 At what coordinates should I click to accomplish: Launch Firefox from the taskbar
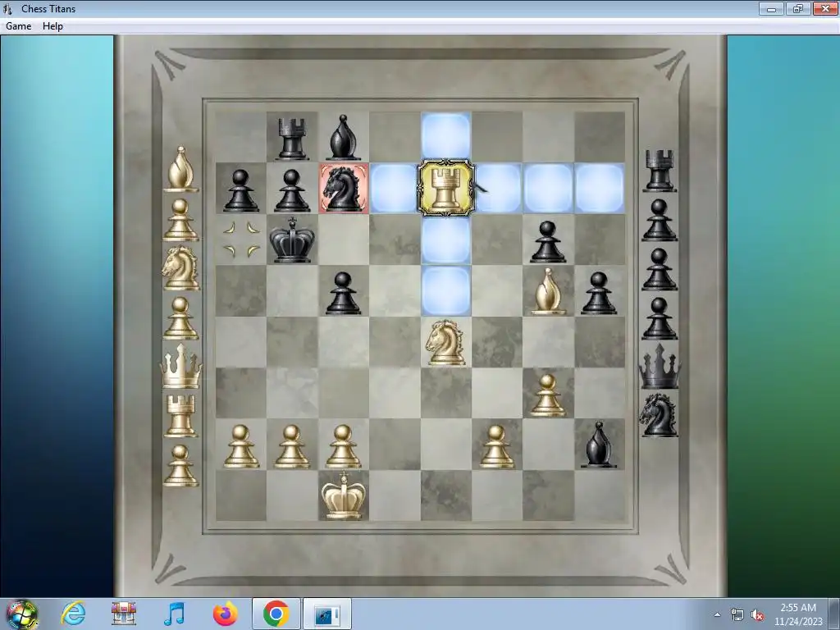coord(226,614)
